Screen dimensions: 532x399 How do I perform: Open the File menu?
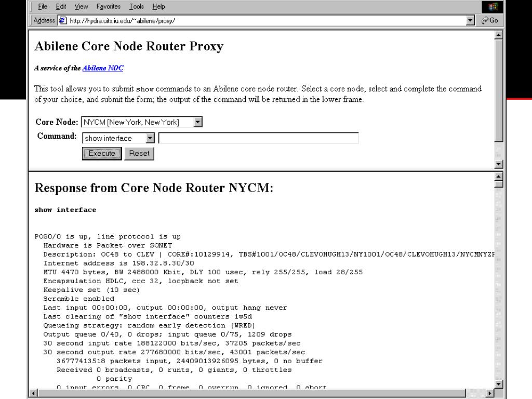43,6
